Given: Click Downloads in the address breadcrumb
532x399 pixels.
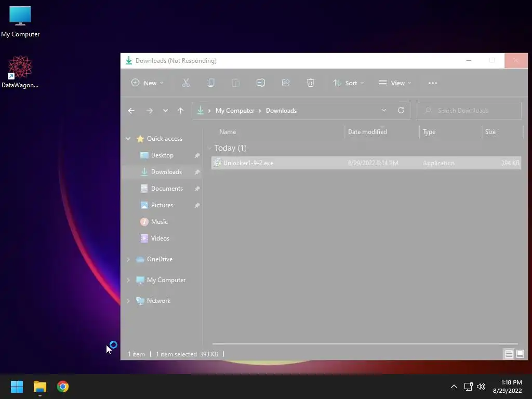Looking at the screenshot, I should pos(281,111).
